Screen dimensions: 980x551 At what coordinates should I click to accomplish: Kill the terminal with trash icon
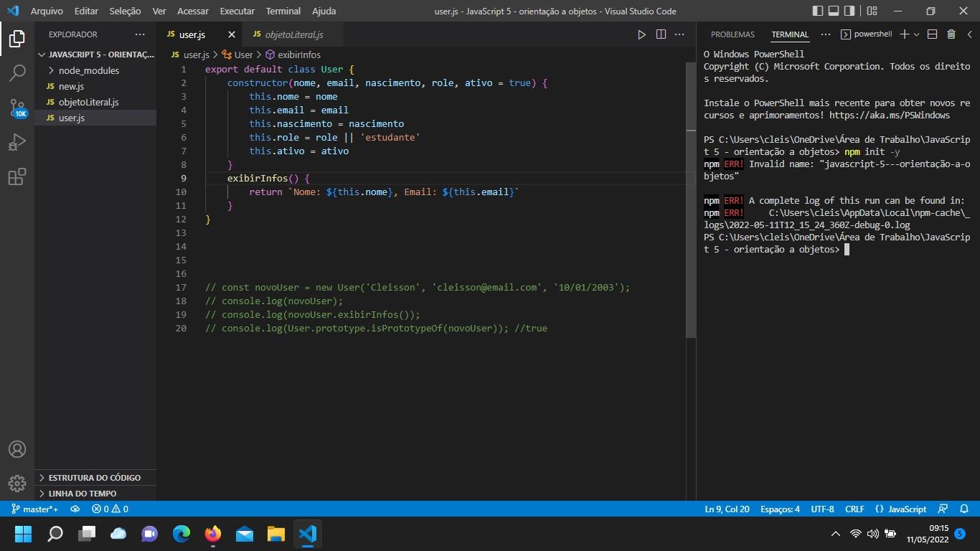point(951,34)
